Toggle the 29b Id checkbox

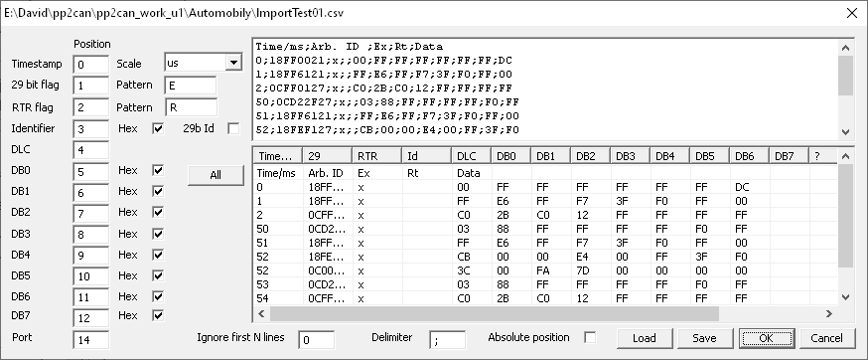coord(233,128)
